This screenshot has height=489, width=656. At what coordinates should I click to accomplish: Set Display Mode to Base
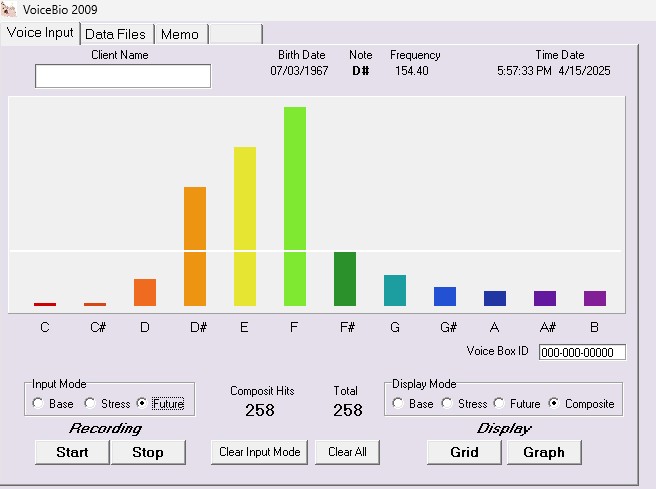[x=398, y=404]
